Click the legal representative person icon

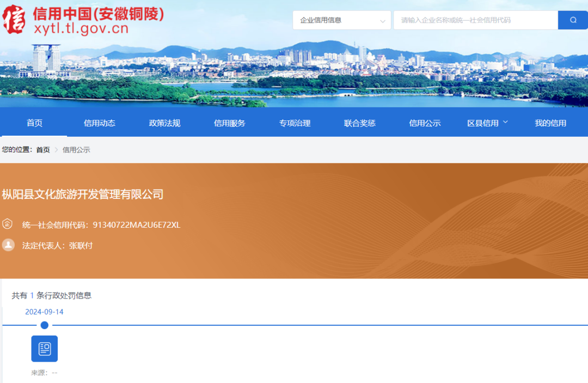pos(8,245)
